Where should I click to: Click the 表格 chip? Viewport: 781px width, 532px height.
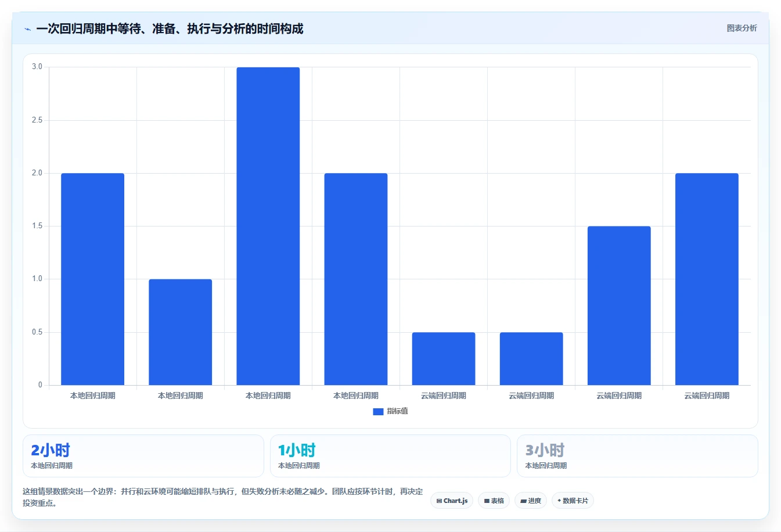[494, 501]
